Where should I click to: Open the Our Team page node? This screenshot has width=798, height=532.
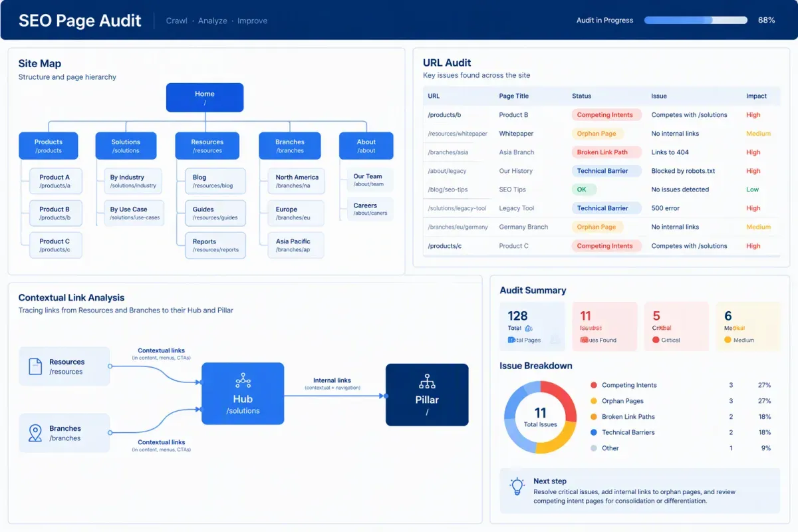370,180
